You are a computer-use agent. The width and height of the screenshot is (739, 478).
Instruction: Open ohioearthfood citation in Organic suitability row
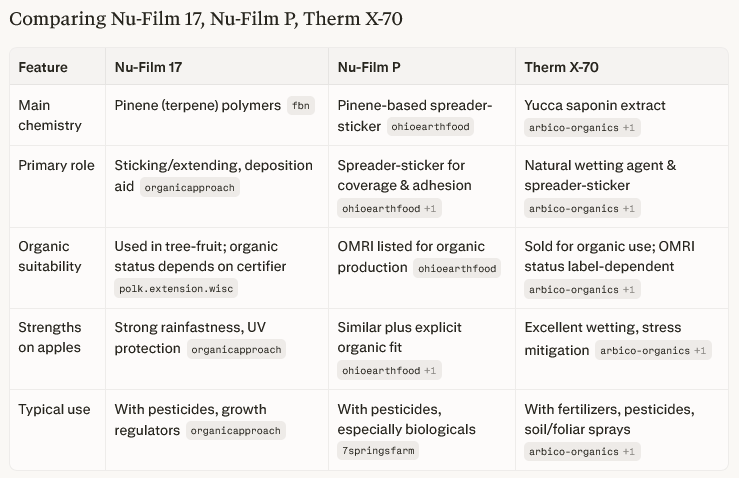coord(457,268)
